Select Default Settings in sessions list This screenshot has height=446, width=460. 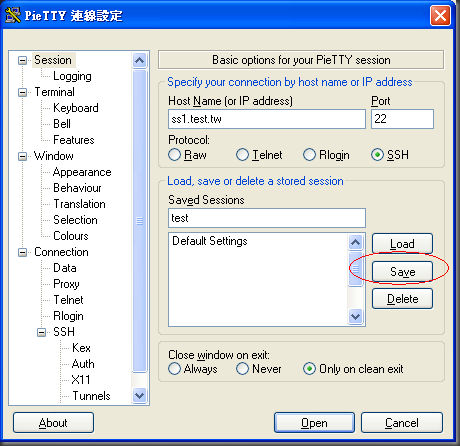pyautogui.click(x=210, y=241)
